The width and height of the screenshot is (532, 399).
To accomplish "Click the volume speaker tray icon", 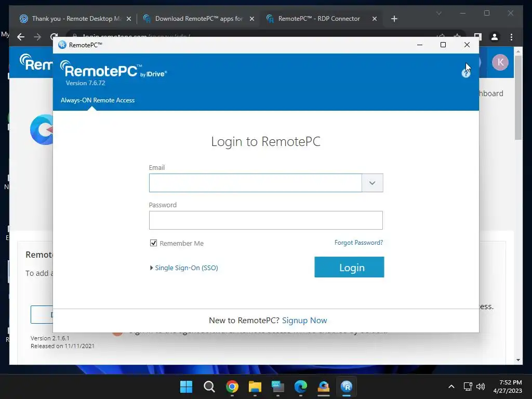I will 481,387.
